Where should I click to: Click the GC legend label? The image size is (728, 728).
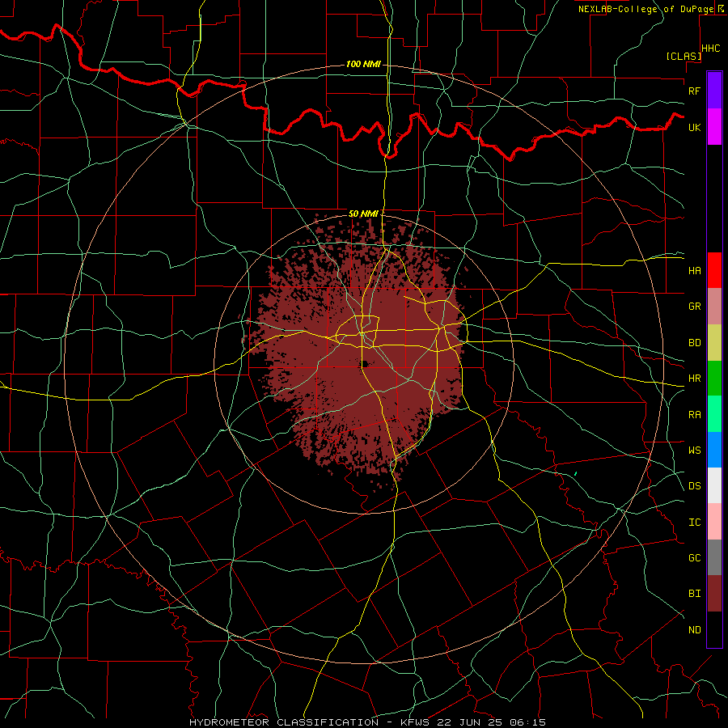tap(694, 558)
